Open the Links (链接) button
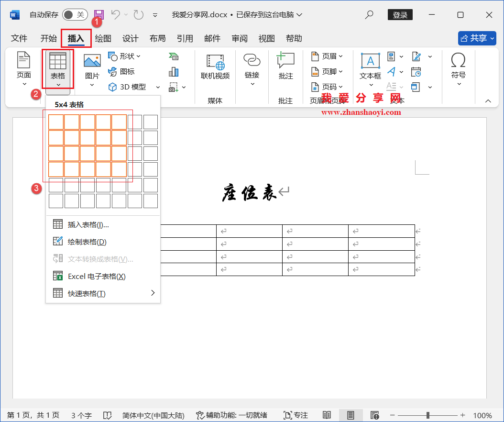The width and height of the screenshot is (504, 422). (x=252, y=69)
